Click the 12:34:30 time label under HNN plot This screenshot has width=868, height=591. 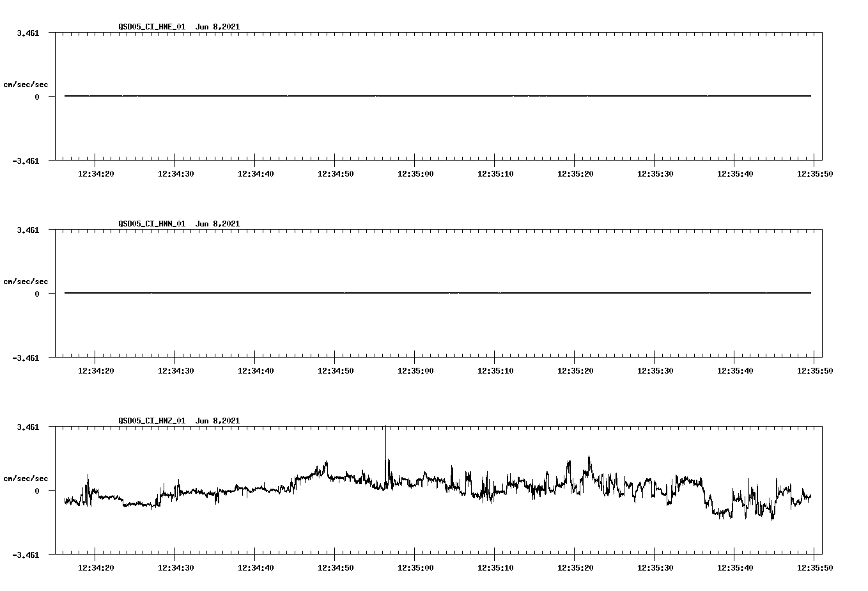tap(176, 370)
